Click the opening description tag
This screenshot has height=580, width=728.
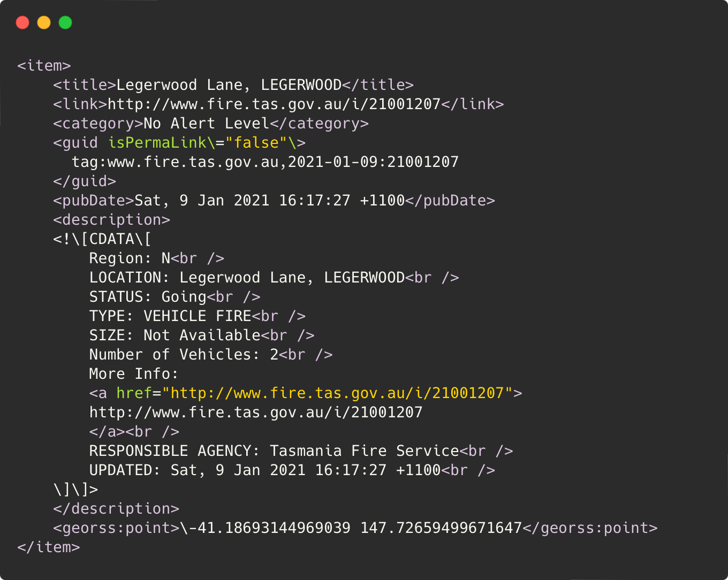pyautogui.click(x=111, y=220)
